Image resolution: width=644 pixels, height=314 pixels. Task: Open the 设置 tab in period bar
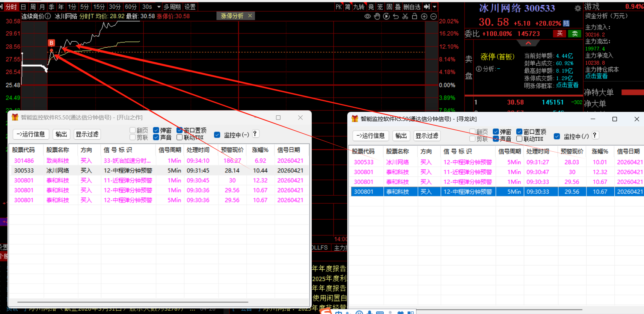tap(190, 7)
